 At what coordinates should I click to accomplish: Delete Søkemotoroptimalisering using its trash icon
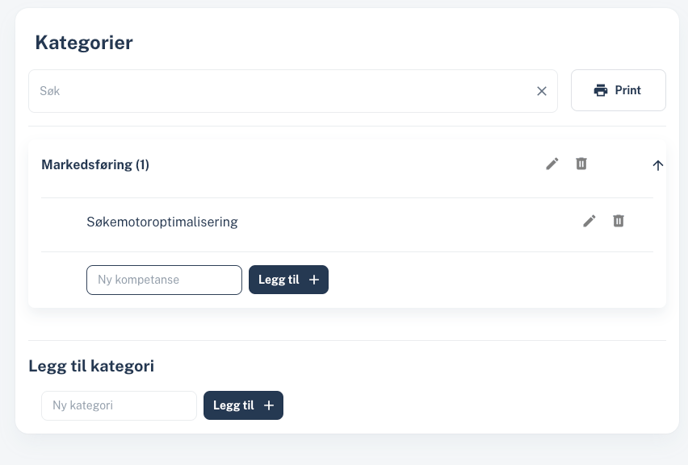(618, 221)
